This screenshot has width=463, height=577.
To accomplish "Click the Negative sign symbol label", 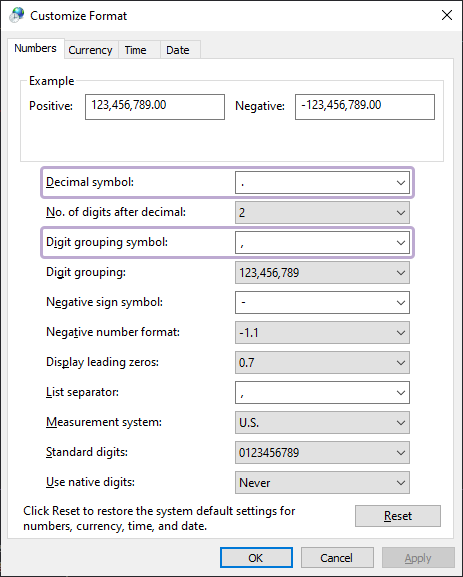I will [105, 302].
